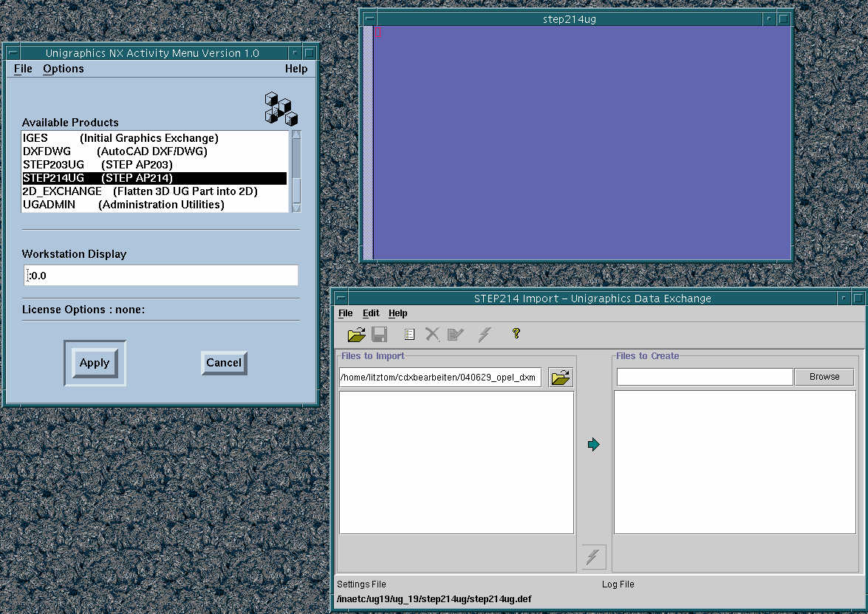Screen dimensions: 868x614
Task: Click the Files to Import list area
Action: click(x=457, y=463)
